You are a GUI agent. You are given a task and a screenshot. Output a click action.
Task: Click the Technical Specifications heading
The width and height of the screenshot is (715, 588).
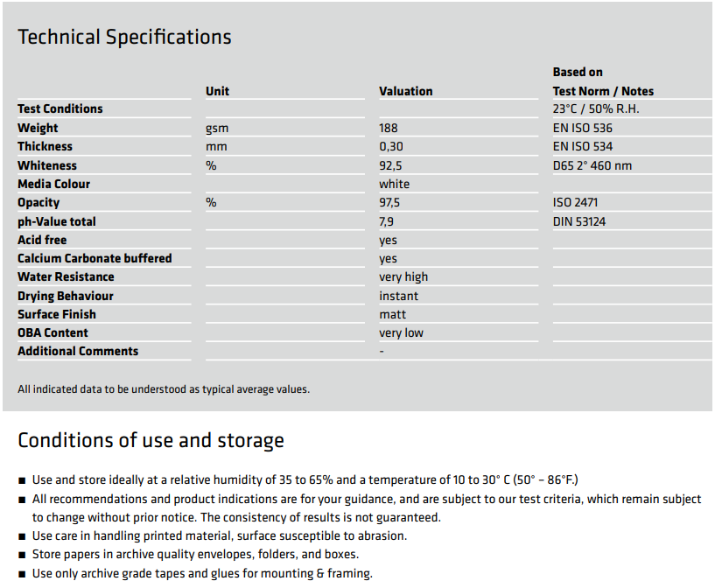124,37
